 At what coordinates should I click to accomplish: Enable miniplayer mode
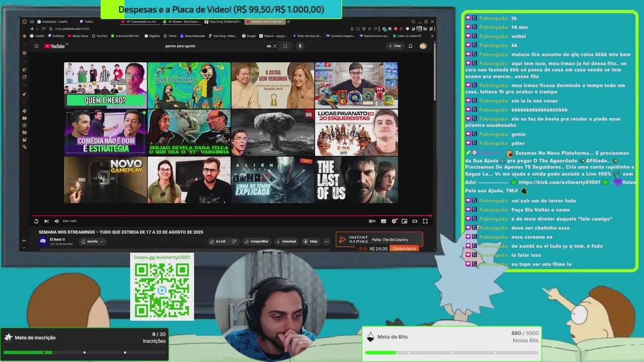point(404,221)
